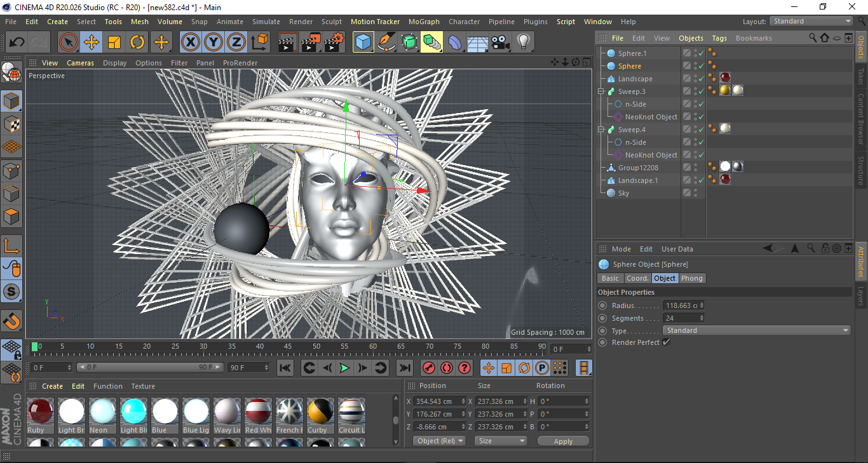Screen dimensions: 868x463
Task: Click current frame 0 F stepper
Action: click(69, 368)
